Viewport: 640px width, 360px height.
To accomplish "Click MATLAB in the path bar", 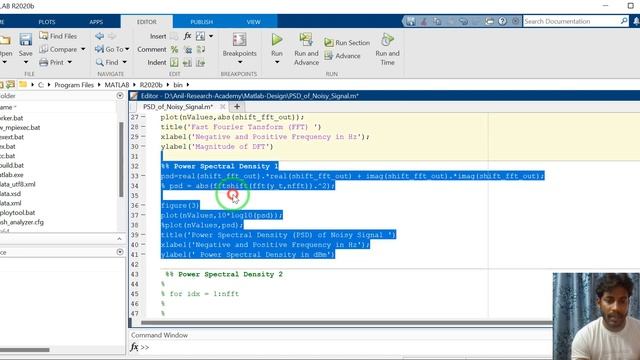I will tap(117, 85).
